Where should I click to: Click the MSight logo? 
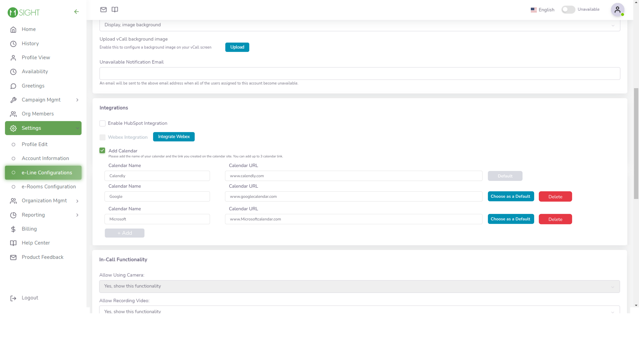click(24, 12)
